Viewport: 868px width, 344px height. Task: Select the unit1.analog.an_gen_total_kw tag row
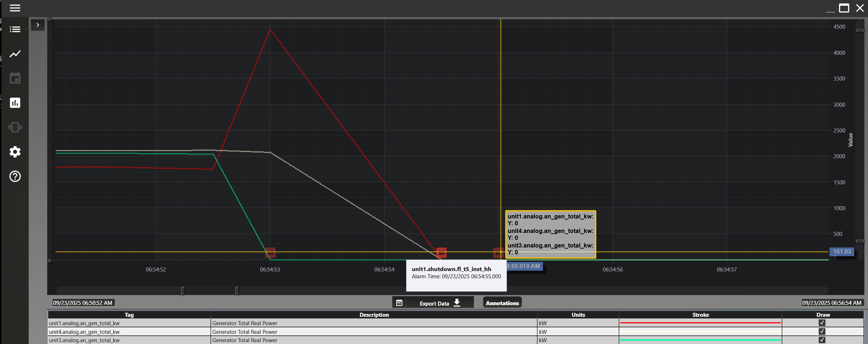pos(129,323)
